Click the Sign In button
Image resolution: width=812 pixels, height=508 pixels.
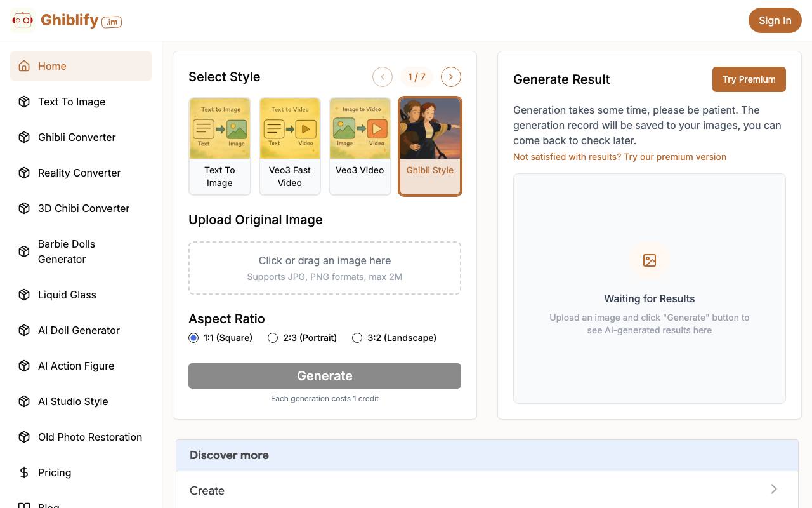[775, 20]
